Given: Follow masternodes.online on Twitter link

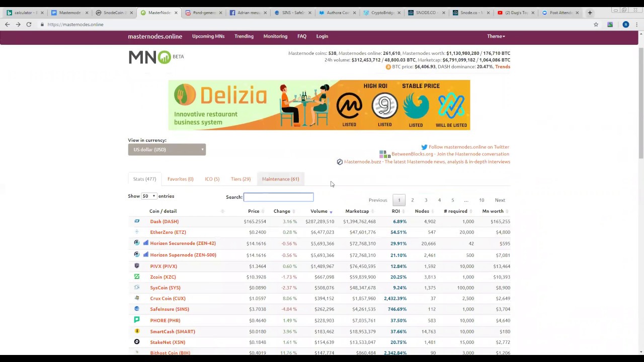Looking at the screenshot, I should tap(469, 147).
